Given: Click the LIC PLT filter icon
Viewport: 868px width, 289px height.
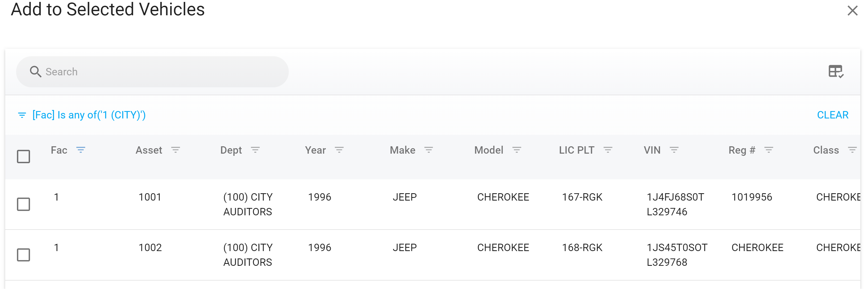Looking at the screenshot, I should point(608,150).
